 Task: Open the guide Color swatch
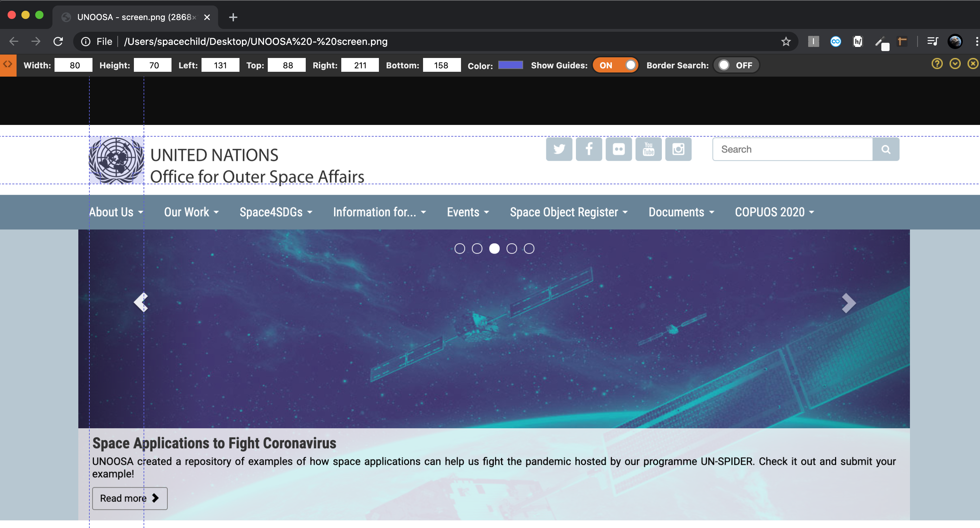click(x=510, y=65)
